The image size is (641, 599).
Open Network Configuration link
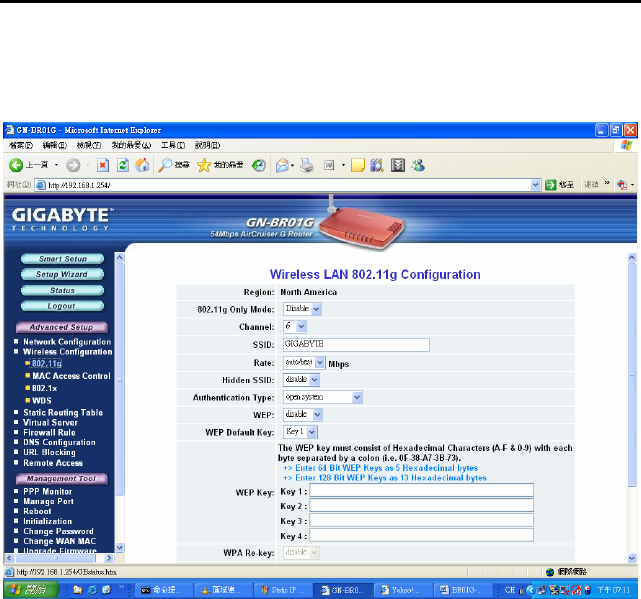(67, 342)
